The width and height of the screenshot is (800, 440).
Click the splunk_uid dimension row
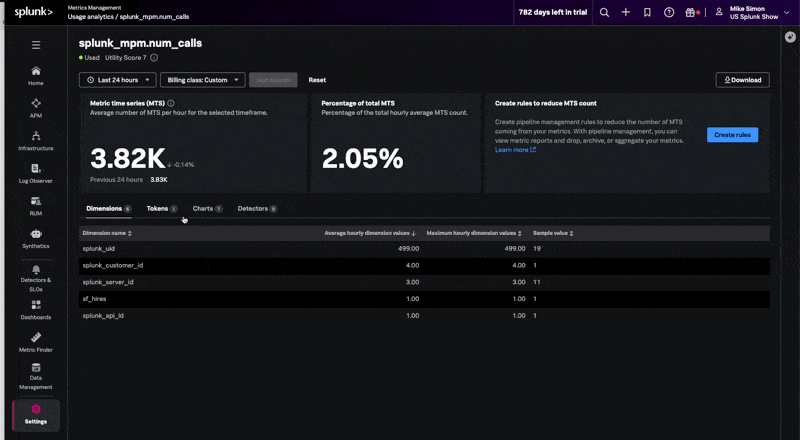pos(424,249)
